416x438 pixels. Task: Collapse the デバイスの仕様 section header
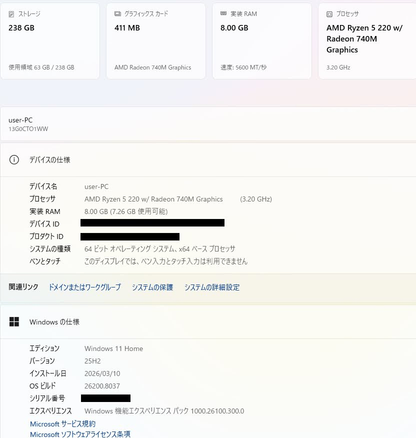tap(208, 160)
